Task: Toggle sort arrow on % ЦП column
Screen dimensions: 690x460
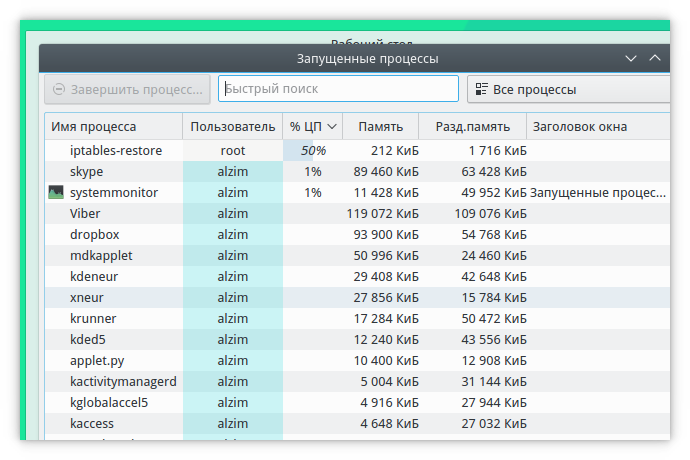Action: point(332,127)
